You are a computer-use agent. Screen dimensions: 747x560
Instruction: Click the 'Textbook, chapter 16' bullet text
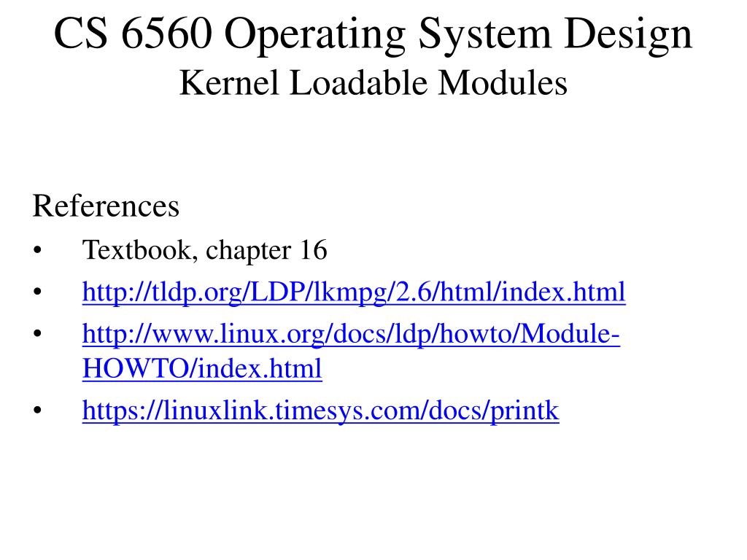coord(204,250)
